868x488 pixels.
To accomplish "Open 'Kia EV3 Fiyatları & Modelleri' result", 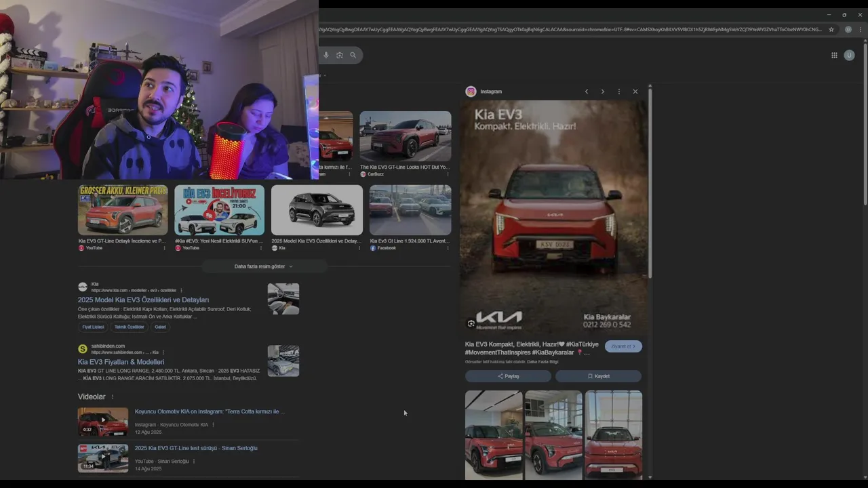I will [121, 362].
